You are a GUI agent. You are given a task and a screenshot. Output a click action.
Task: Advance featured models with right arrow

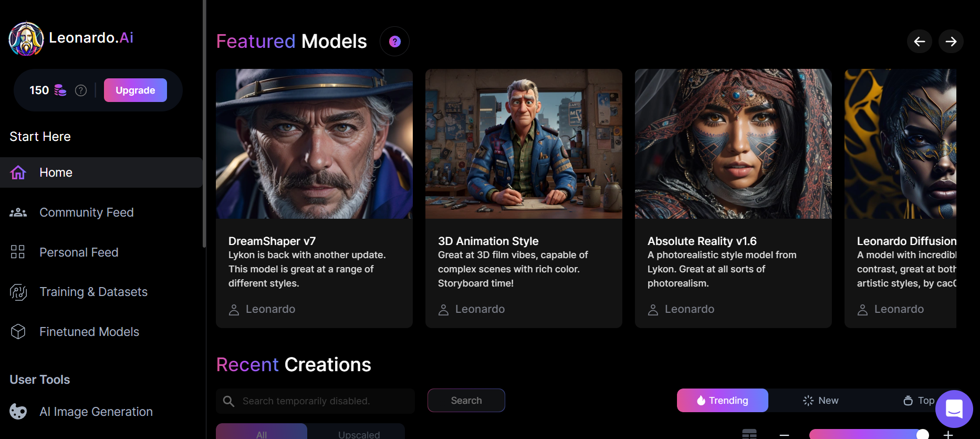(x=951, y=42)
